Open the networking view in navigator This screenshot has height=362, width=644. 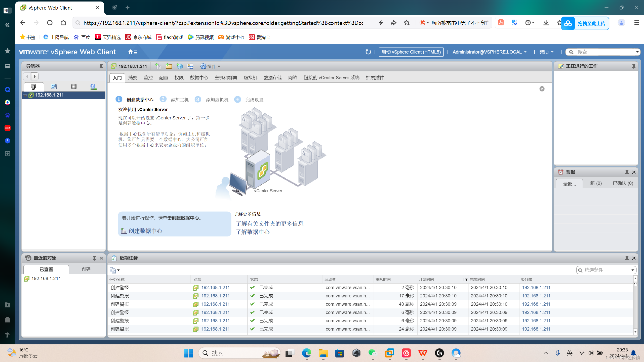click(93, 86)
